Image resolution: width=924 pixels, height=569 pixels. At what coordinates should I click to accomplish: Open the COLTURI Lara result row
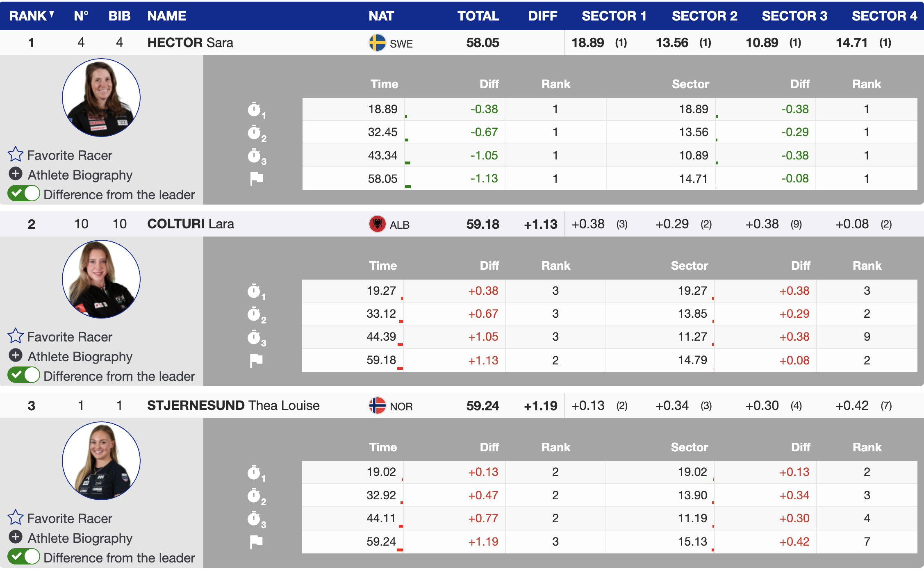[x=191, y=224]
